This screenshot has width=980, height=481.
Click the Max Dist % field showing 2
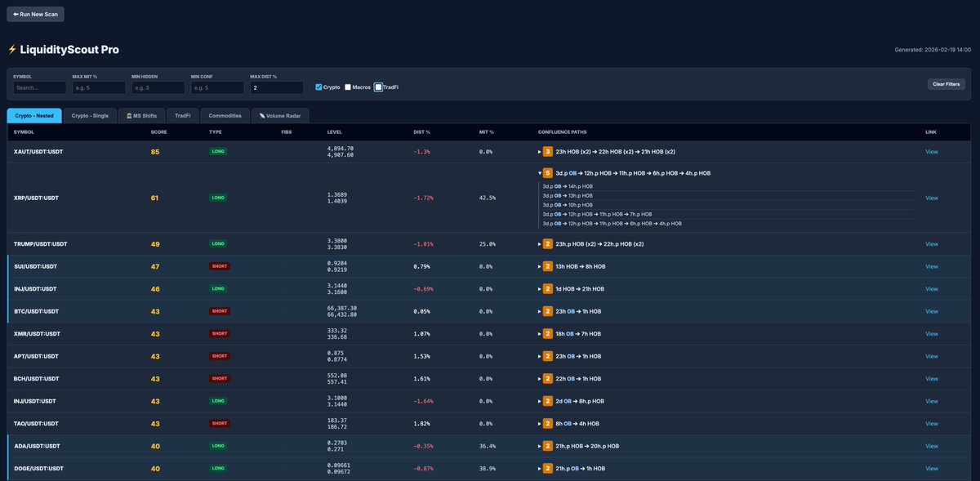(277, 87)
